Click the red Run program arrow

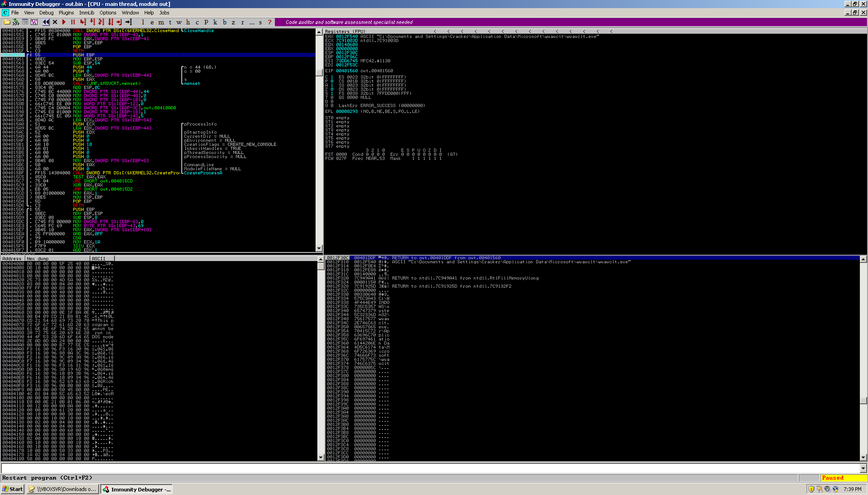point(64,22)
